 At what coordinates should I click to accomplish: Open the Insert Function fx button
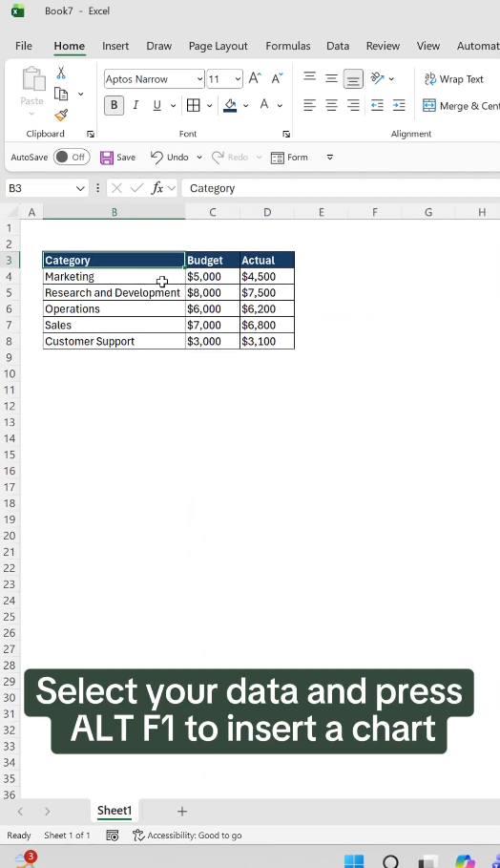[157, 188]
